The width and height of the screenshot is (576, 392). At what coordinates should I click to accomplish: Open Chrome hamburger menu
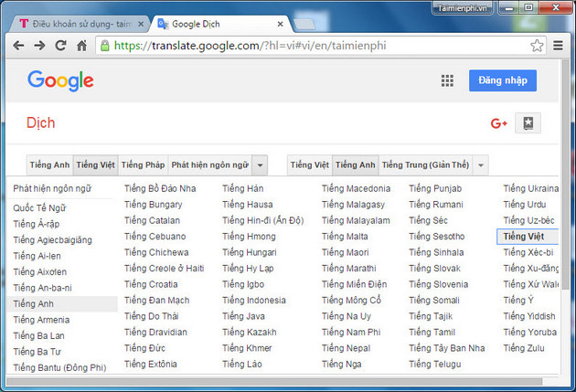click(x=558, y=45)
